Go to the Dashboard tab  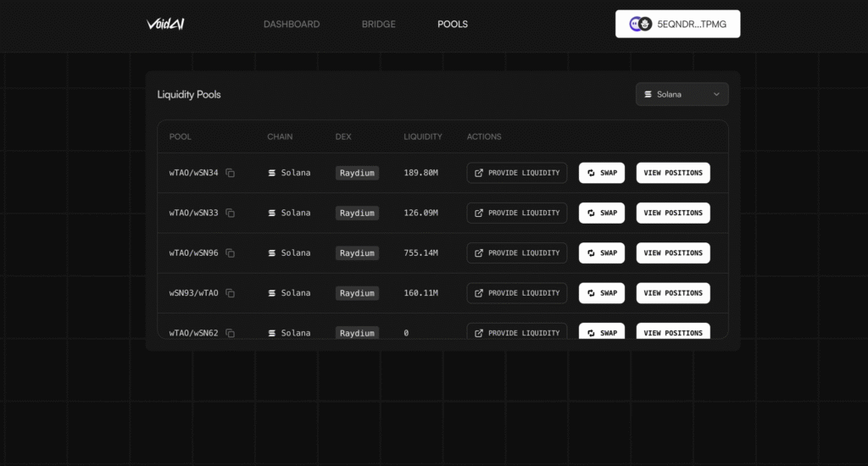(292, 25)
